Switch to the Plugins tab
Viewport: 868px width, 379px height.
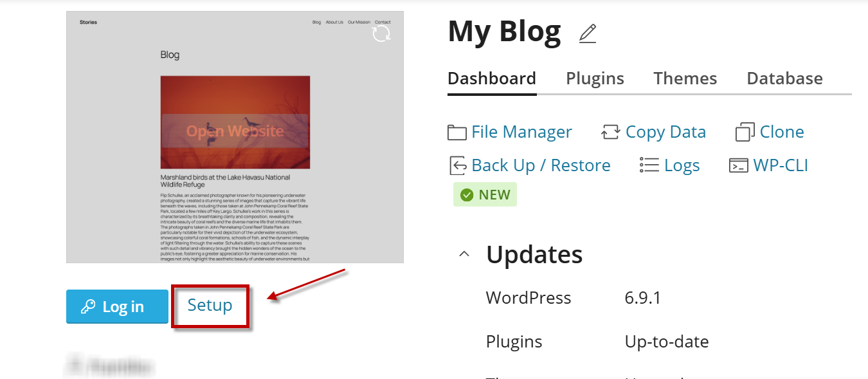point(595,79)
